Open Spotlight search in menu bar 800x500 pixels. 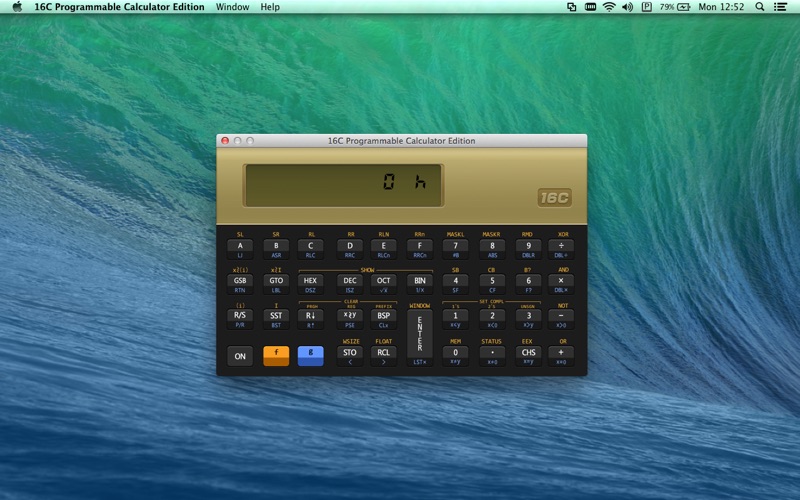(760, 7)
